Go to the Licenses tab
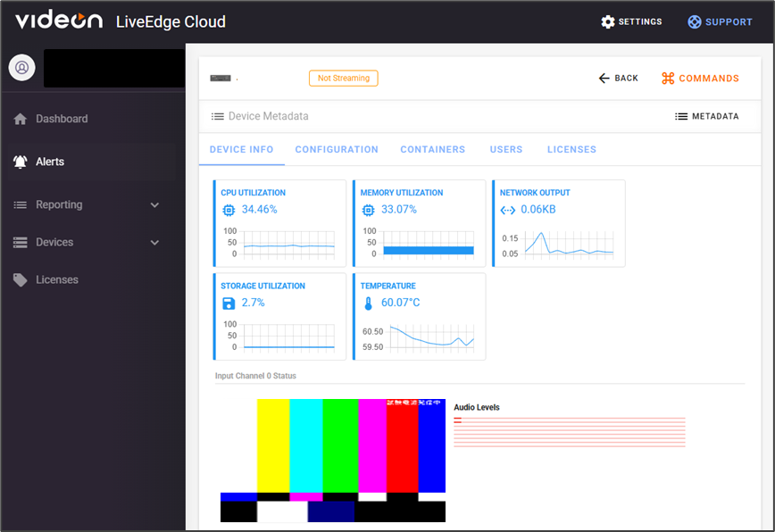Screen dimensions: 775x532 571,149
